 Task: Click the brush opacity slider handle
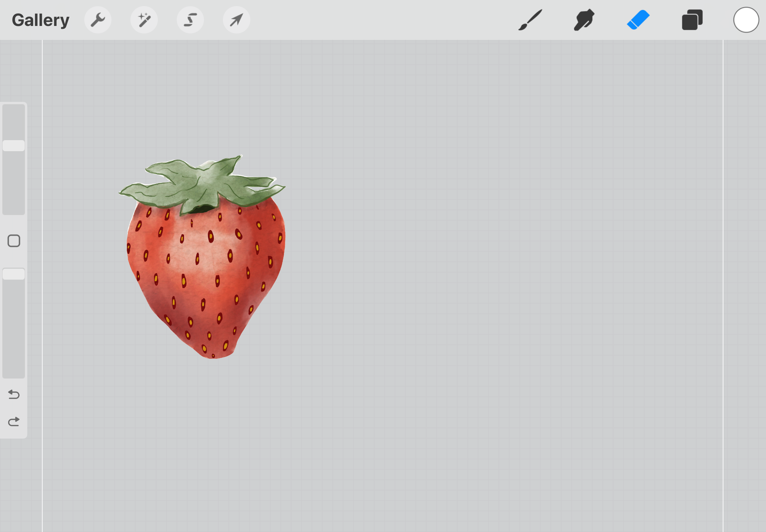point(14,274)
